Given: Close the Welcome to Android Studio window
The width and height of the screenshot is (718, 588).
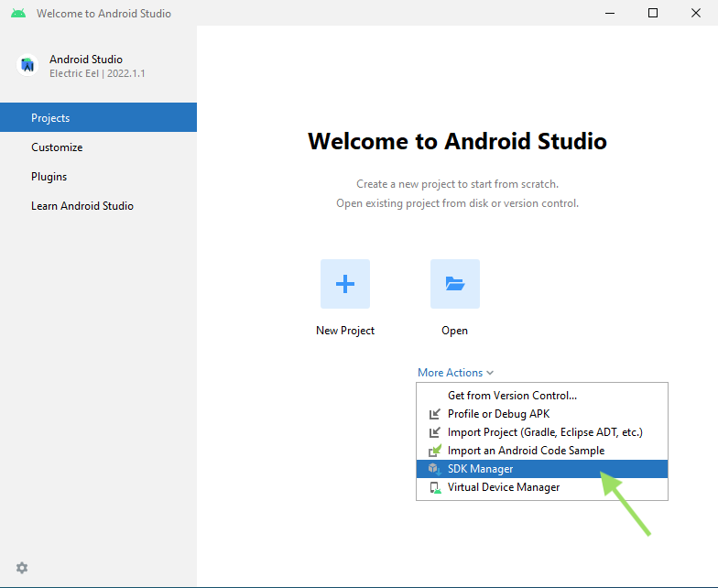Looking at the screenshot, I should [696, 13].
